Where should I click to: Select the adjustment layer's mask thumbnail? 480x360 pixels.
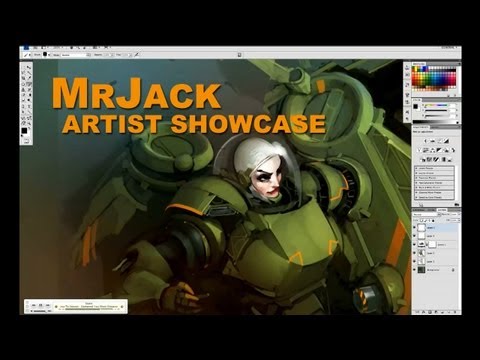[432, 245]
